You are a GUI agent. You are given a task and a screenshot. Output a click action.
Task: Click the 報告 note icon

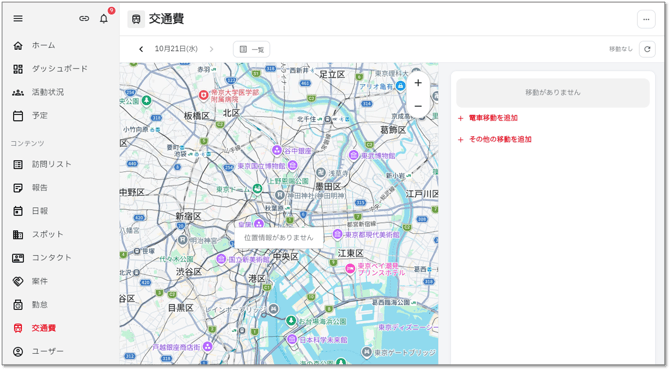(x=18, y=188)
